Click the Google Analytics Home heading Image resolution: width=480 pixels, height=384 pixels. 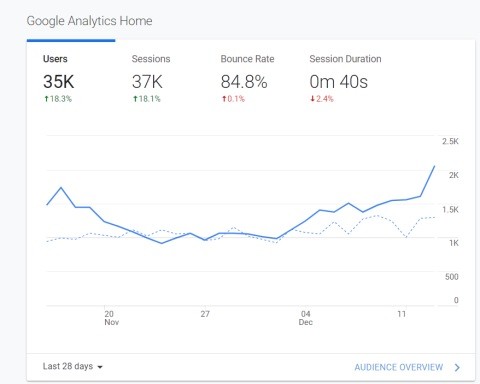coord(89,21)
